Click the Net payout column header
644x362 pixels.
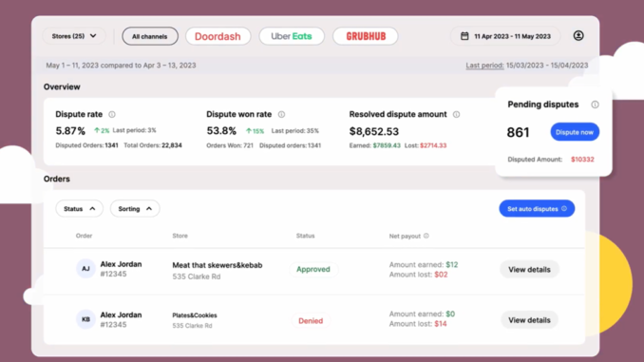pos(405,236)
